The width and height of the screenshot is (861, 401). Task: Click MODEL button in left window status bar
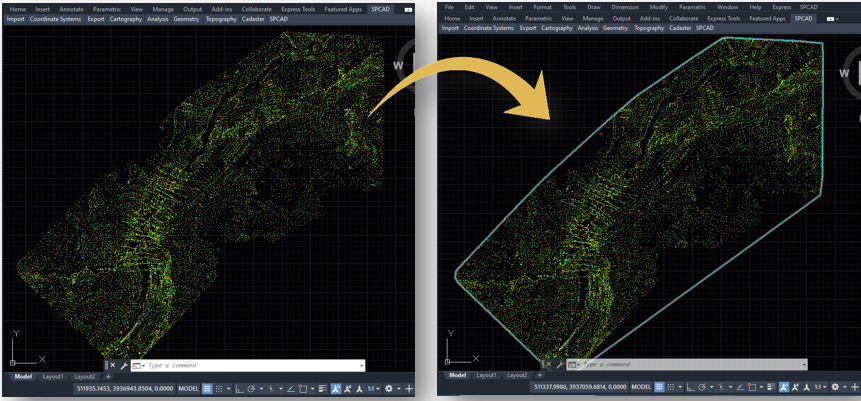tap(189, 388)
